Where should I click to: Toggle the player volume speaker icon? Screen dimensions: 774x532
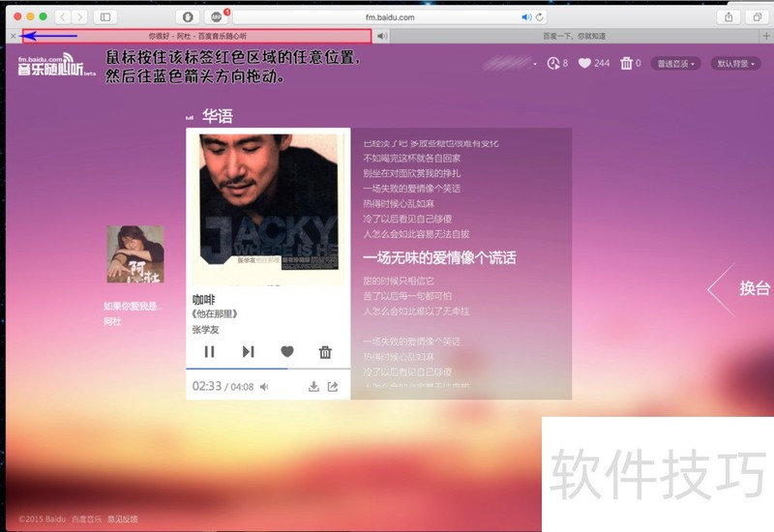(x=264, y=387)
